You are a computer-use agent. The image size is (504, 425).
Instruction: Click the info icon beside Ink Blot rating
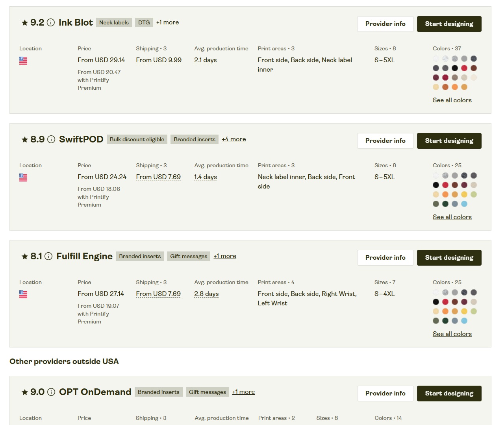[x=51, y=22]
